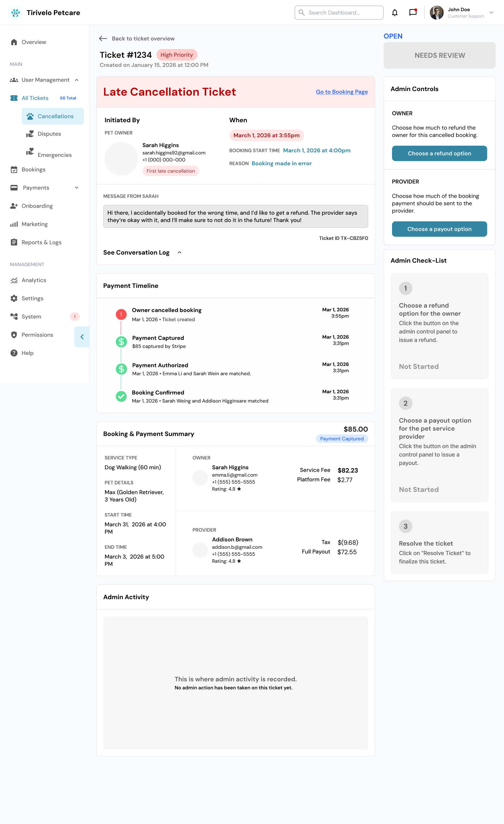504x824 pixels.
Task: Click Addison Brown provider avatar
Action: point(200,550)
